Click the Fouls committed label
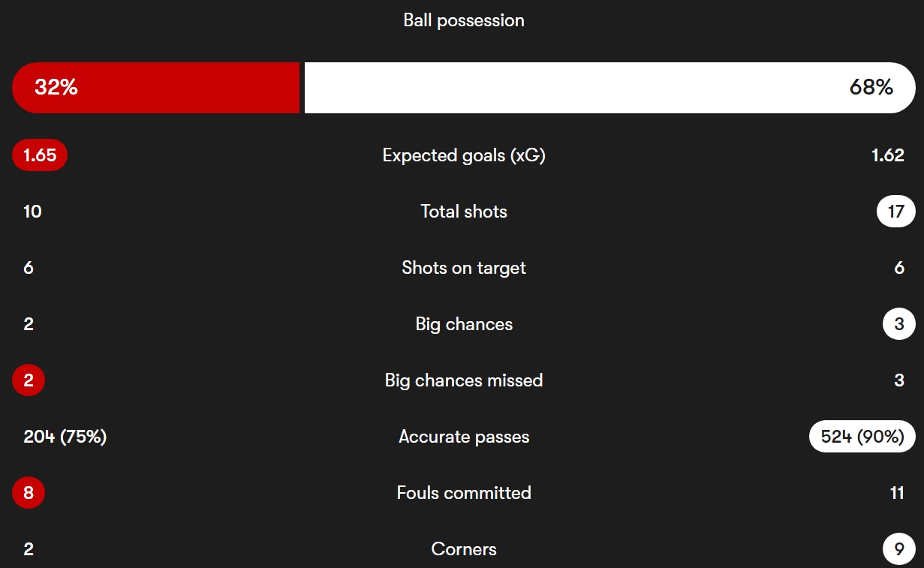924x568 pixels. (x=464, y=493)
